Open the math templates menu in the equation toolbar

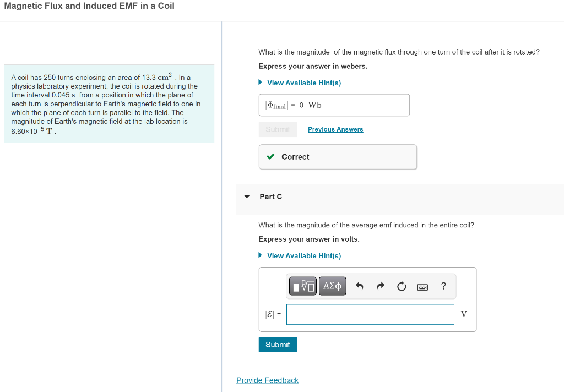[x=302, y=286]
